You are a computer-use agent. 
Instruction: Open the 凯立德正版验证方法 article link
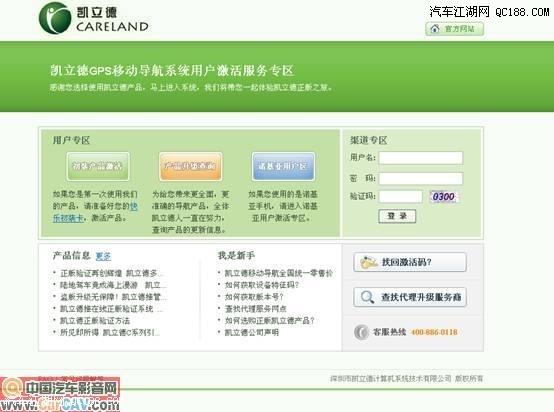(x=95, y=320)
